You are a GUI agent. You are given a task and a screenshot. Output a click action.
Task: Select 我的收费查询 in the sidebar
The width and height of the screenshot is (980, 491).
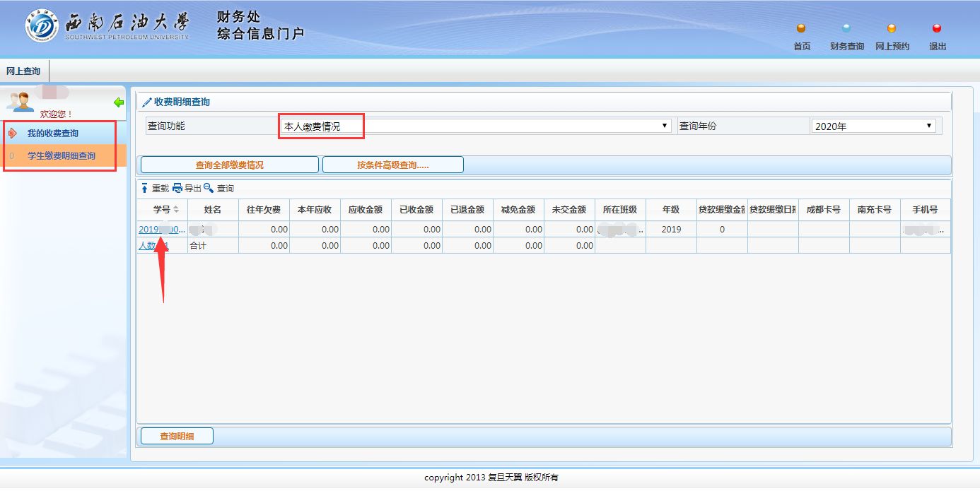tap(53, 134)
